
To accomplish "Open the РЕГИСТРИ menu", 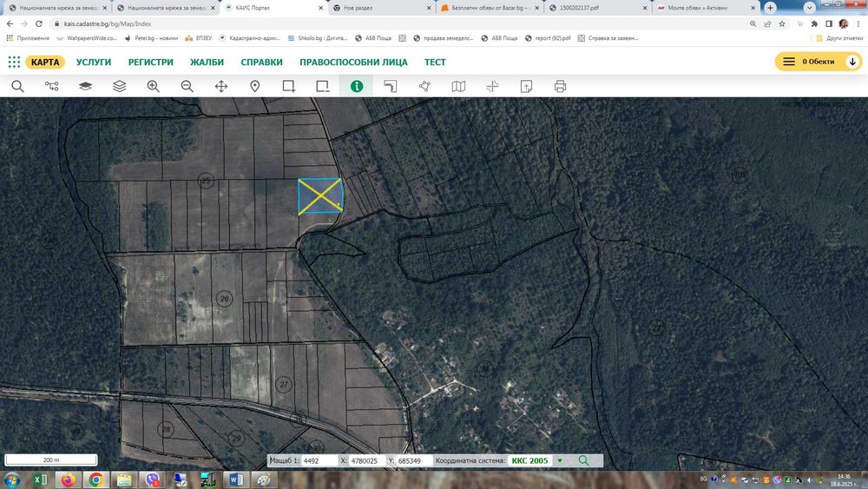I will tap(151, 62).
